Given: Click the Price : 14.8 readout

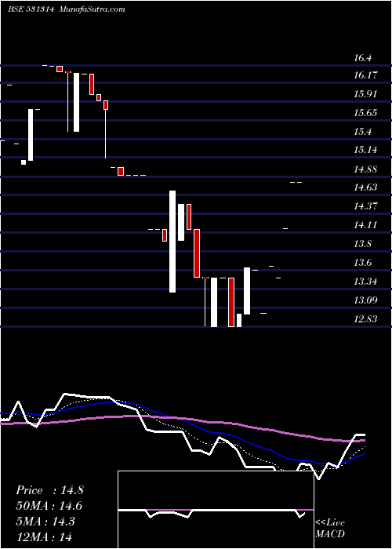Looking at the screenshot, I should pos(49,490).
